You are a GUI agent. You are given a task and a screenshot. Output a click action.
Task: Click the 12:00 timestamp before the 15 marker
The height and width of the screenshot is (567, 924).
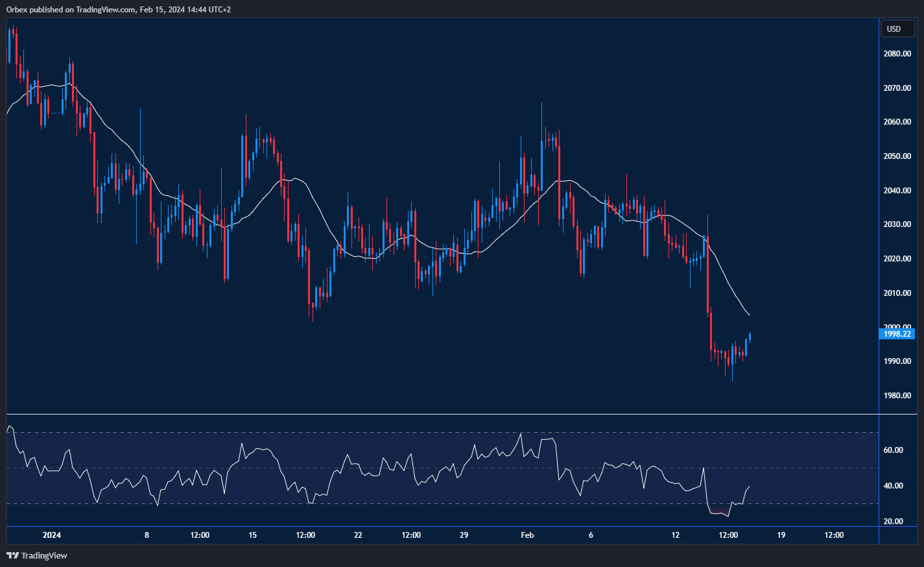[199, 535]
